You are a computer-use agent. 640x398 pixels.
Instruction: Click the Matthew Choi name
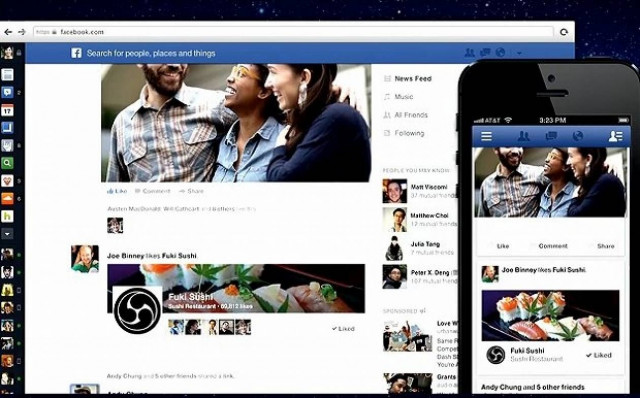(429, 215)
